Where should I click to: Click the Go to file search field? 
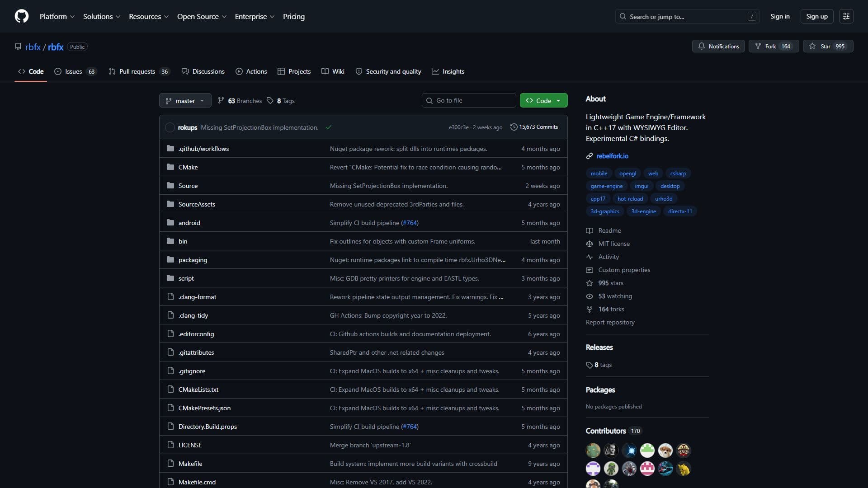coord(469,100)
